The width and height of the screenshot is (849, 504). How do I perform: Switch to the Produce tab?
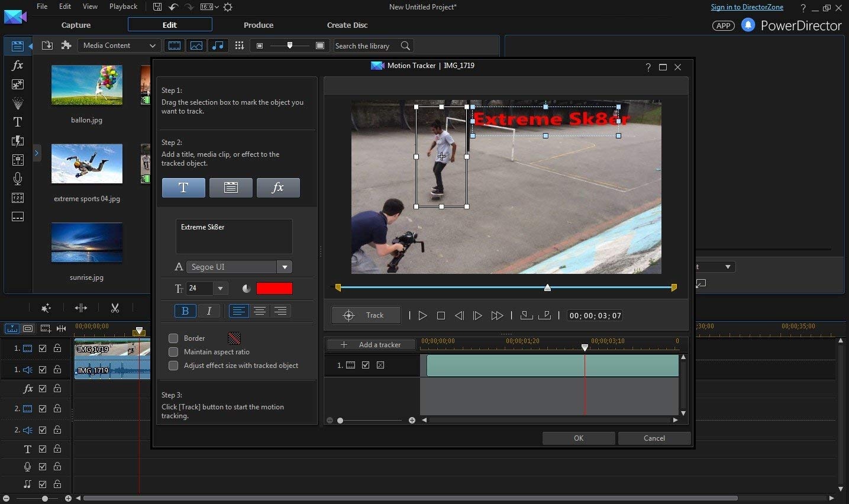tap(259, 25)
